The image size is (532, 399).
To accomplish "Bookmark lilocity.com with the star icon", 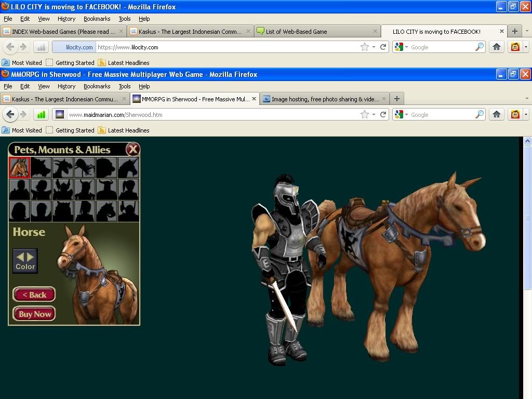I will (x=364, y=47).
